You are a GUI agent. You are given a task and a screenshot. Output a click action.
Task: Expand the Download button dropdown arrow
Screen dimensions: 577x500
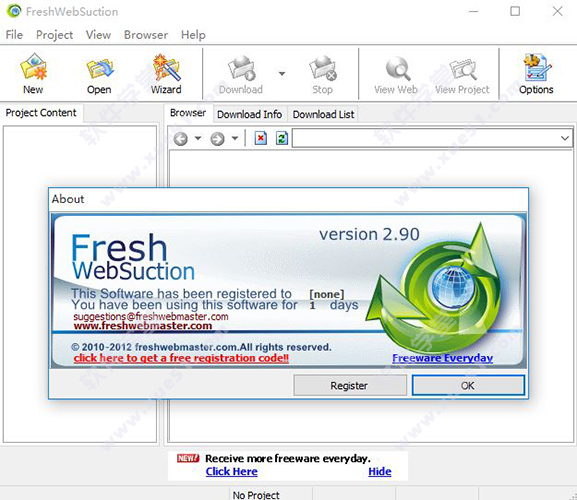(282, 74)
